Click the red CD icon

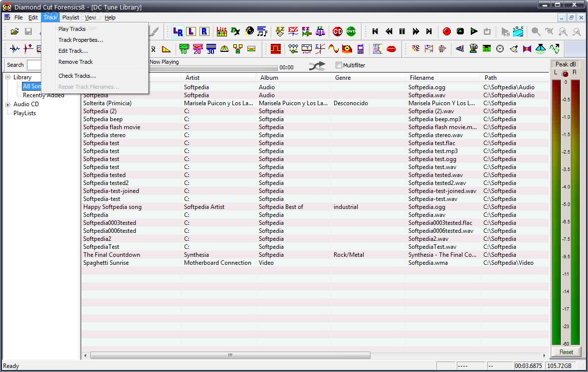338,31
